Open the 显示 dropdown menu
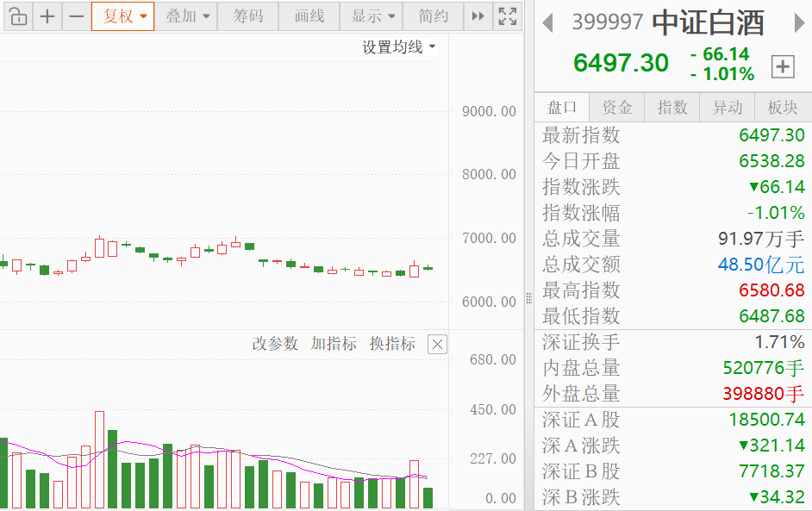 coord(372,16)
